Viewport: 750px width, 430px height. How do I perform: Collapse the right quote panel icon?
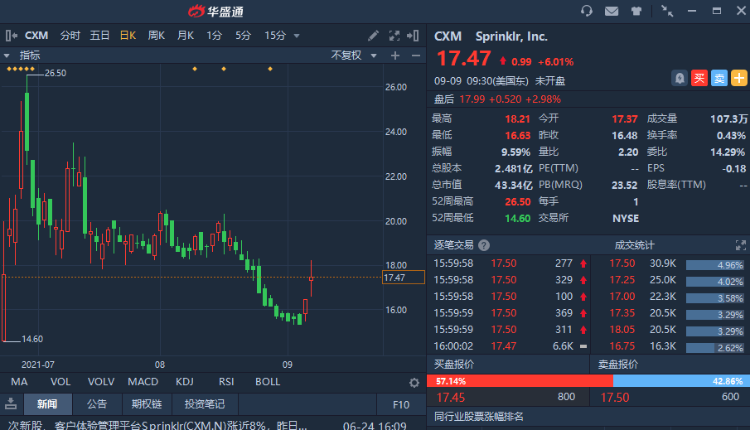(x=413, y=35)
